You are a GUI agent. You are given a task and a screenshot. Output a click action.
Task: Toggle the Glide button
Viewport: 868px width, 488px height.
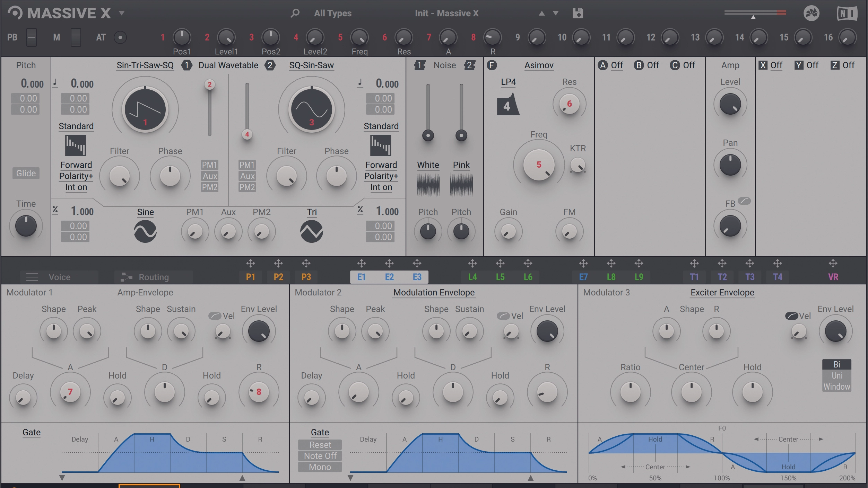tap(26, 173)
